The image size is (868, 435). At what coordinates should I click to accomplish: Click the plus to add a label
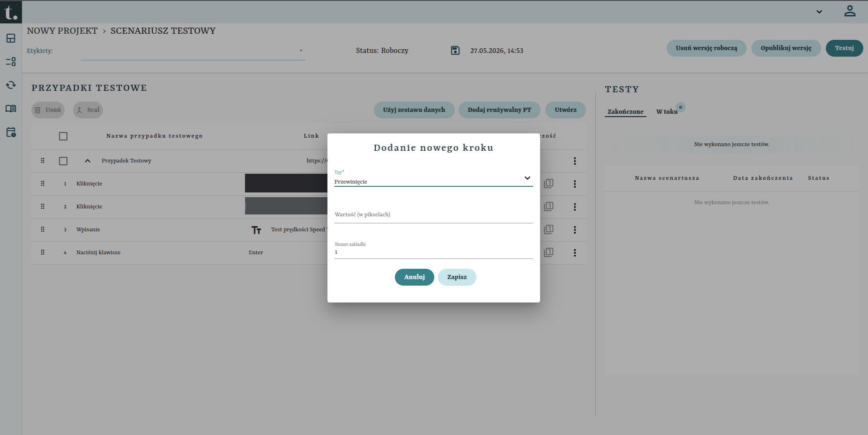click(x=301, y=51)
